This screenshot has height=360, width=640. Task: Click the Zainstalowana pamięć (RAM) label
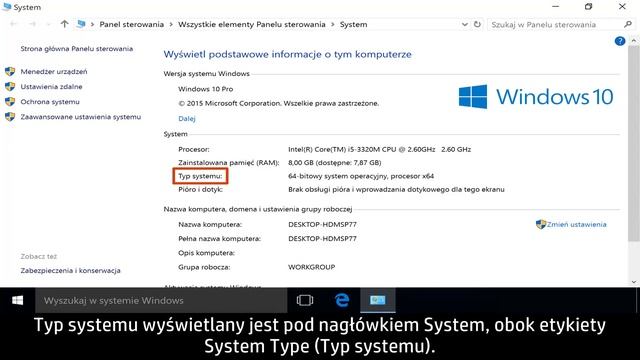229,162
